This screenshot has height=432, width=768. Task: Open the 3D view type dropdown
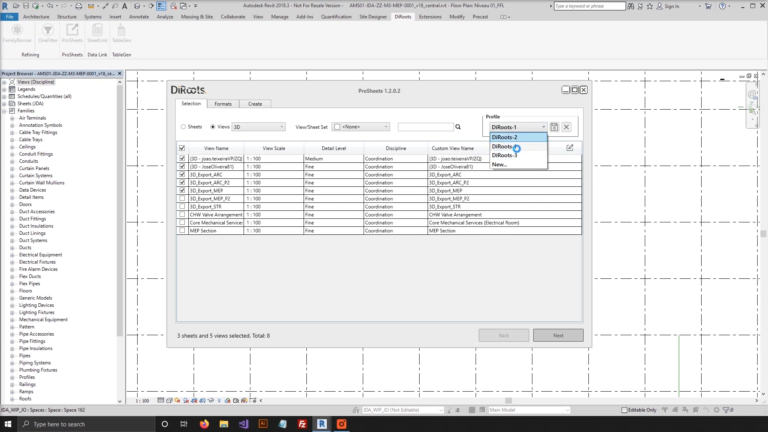[258, 127]
